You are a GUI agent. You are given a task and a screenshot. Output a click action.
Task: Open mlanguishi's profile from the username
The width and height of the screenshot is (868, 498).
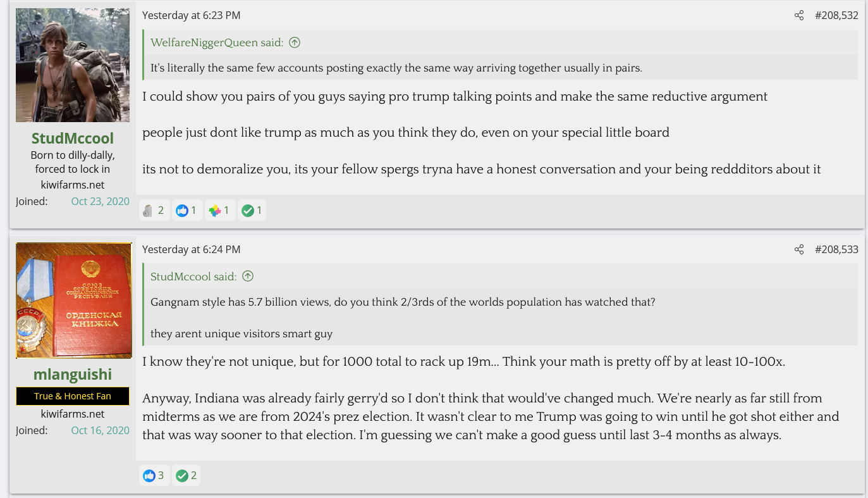[73, 373]
